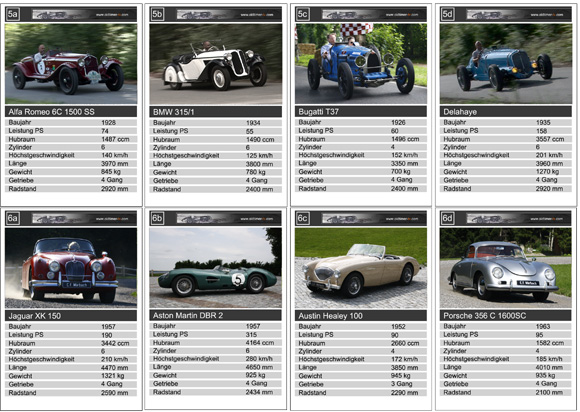Click Jaguar XK 150 Leistung PS value 190

107,335
